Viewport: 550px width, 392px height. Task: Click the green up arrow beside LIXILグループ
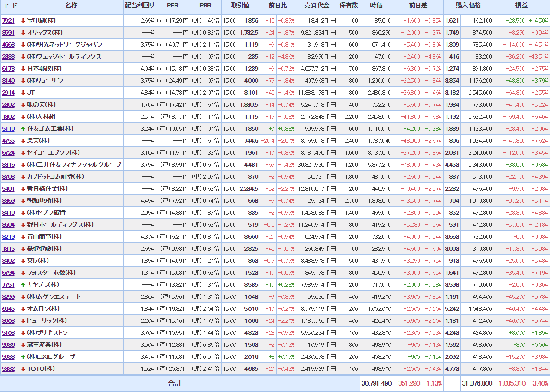(x=23, y=356)
